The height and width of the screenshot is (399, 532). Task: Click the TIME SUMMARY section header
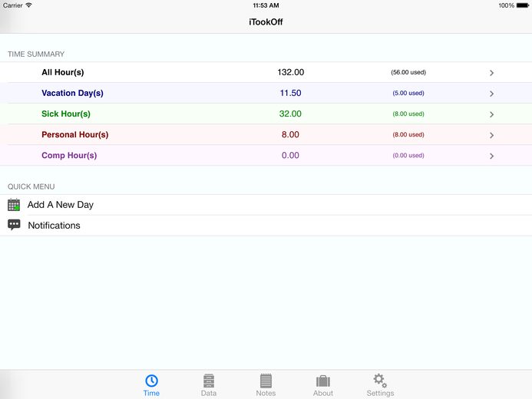point(36,54)
